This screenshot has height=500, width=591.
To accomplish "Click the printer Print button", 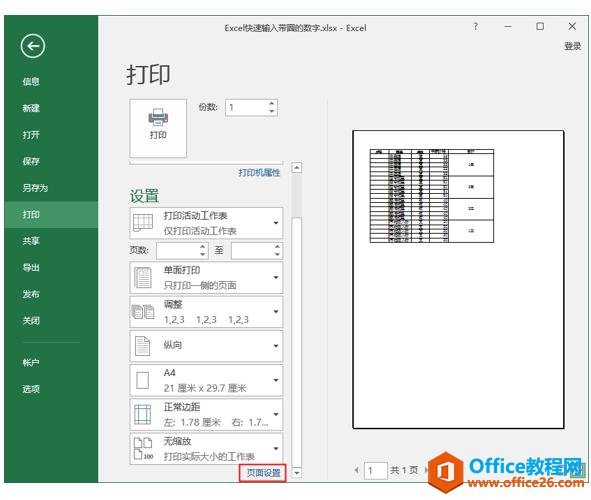I will (x=158, y=128).
